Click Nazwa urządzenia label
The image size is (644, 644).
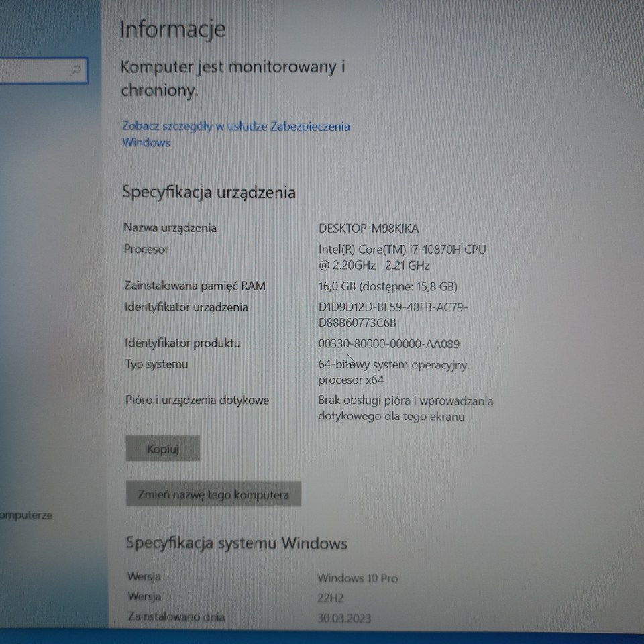click(170, 228)
